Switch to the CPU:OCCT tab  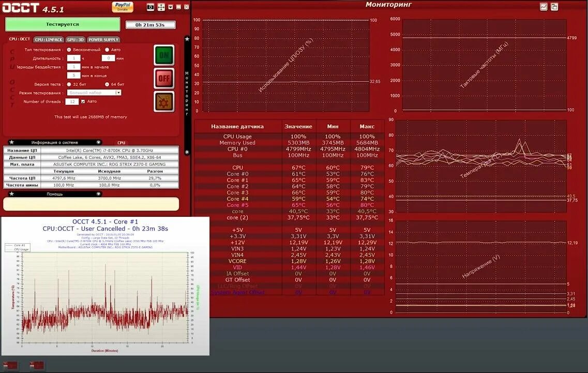pos(20,39)
